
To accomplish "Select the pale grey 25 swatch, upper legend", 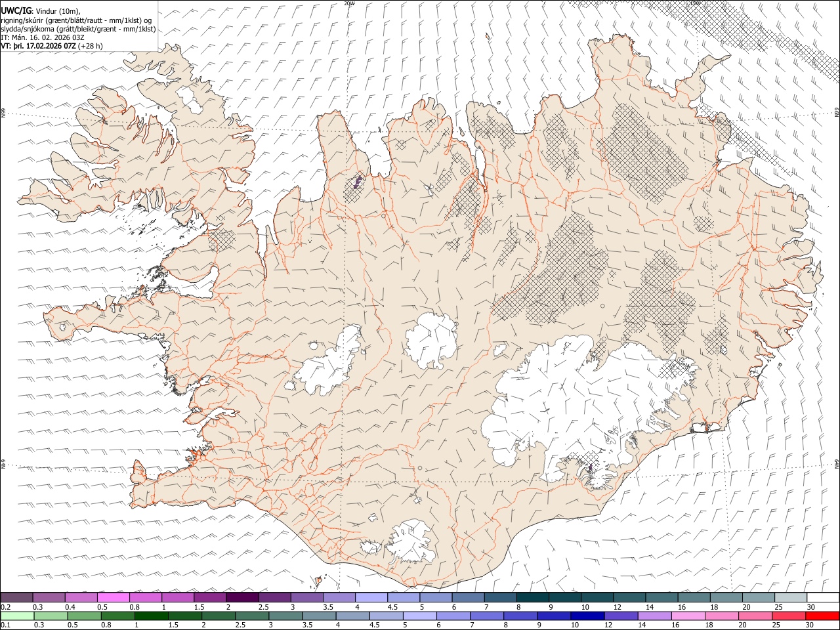I will (790, 597).
